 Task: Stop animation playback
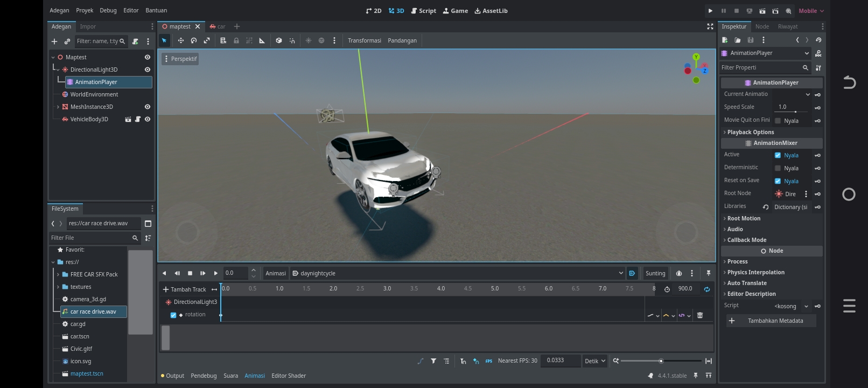(190, 273)
